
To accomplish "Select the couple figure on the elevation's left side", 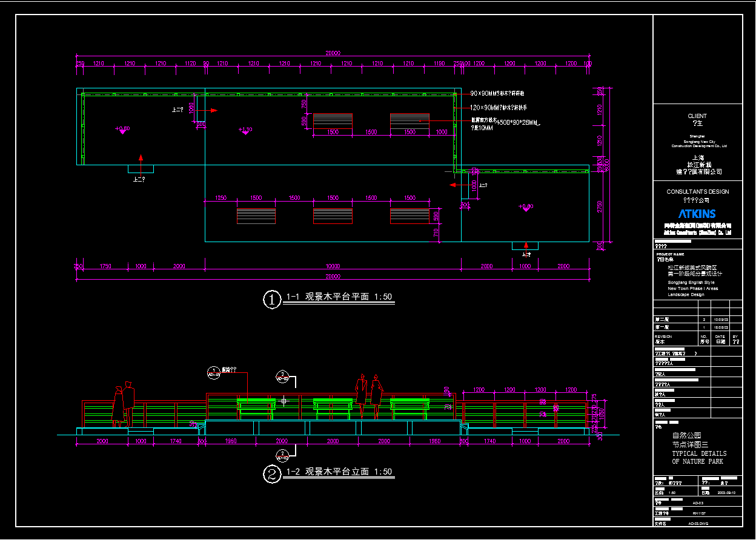I will pos(122,404).
